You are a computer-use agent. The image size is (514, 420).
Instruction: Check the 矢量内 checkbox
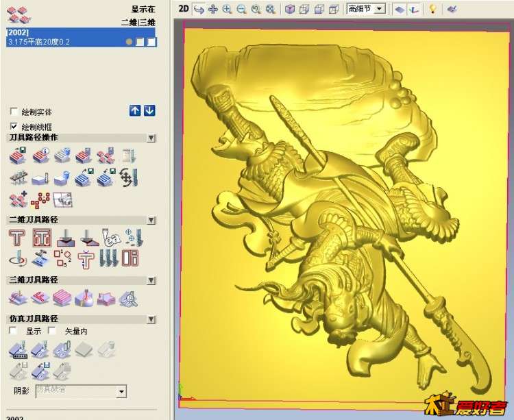[x=52, y=330]
